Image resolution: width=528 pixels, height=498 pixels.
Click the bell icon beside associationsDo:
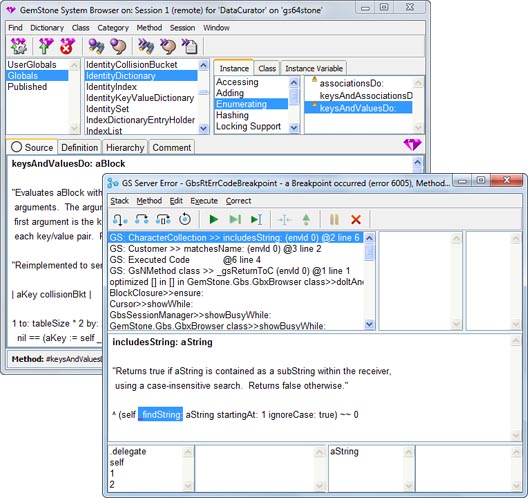coord(314,80)
